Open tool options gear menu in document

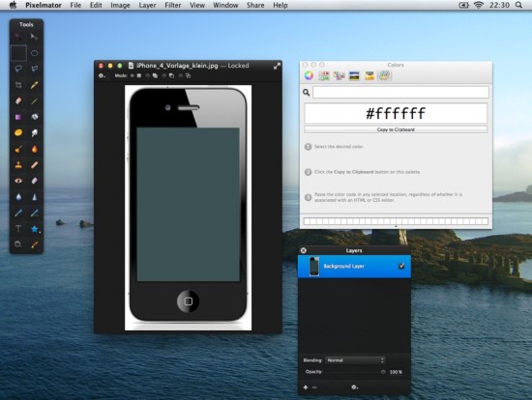click(102, 75)
